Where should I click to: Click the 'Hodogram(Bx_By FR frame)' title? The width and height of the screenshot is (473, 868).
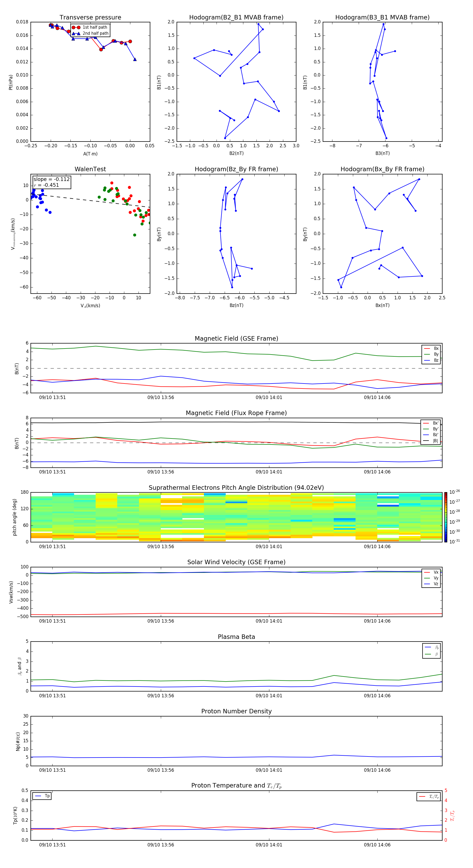coord(382,169)
